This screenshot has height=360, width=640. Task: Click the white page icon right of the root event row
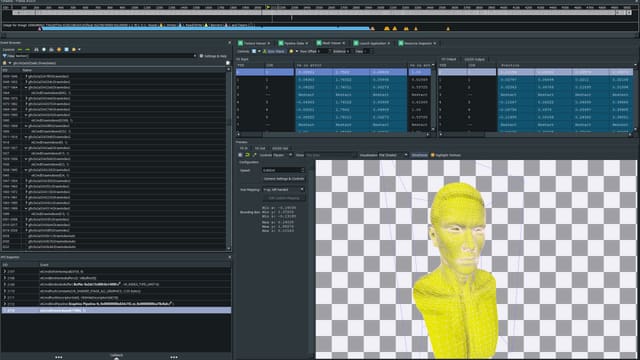click(x=228, y=63)
